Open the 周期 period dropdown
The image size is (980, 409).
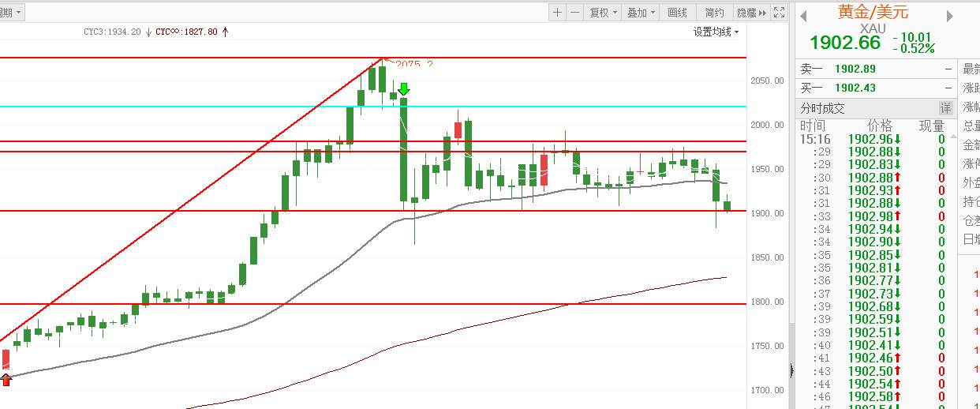(x=11, y=13)
